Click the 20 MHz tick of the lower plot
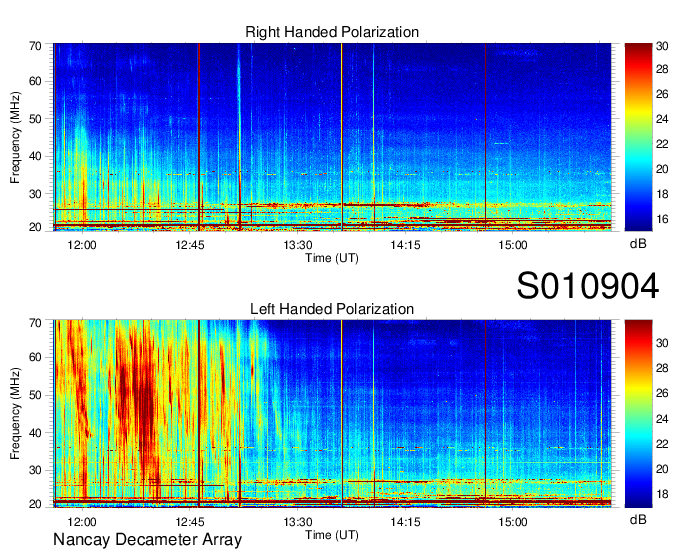Image resolution: width=680 pixels, height=552 pixels. click(x=35, y=504)
